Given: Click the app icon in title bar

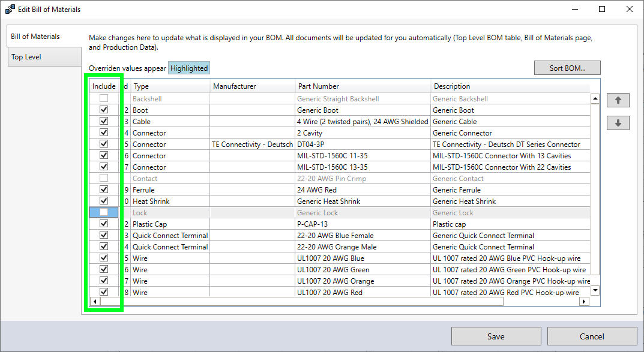Looking at the screenshot, I should pyautogui.click(x=10, y=9).
